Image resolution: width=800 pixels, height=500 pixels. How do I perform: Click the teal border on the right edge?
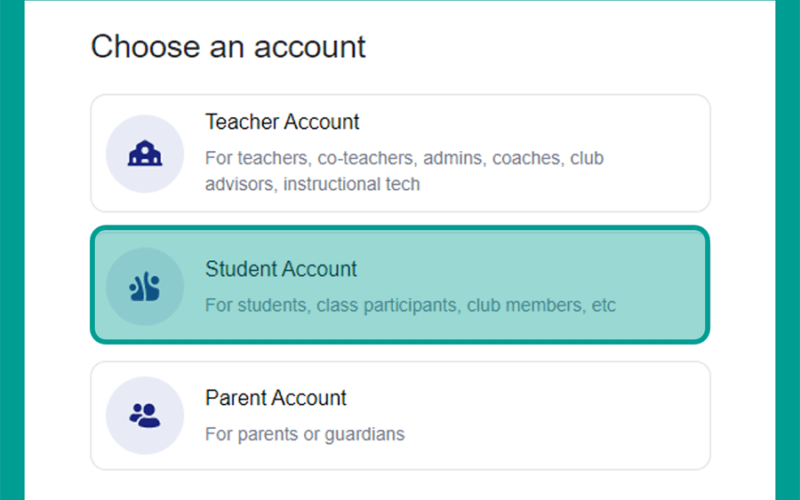(x=788, y=250)
